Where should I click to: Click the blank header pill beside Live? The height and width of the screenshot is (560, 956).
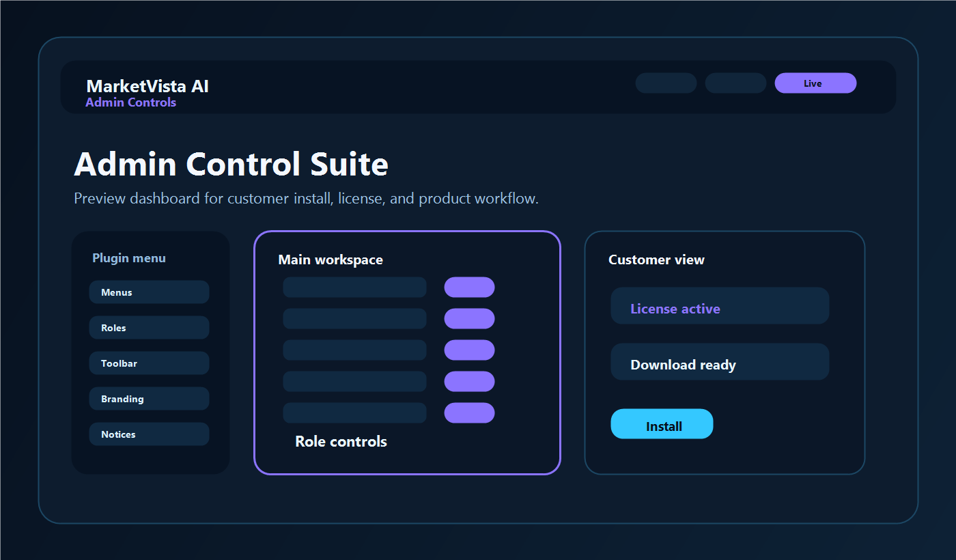pos(735,83)
